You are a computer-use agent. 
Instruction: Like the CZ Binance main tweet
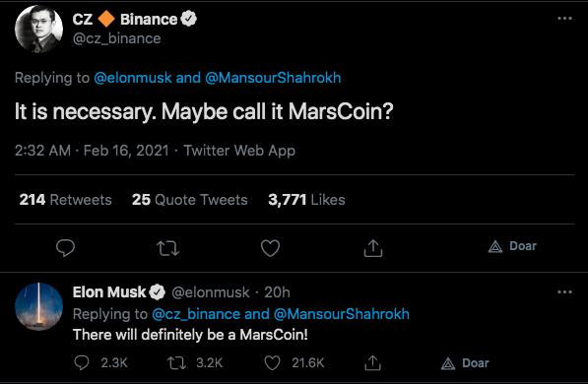pos(270,248)
